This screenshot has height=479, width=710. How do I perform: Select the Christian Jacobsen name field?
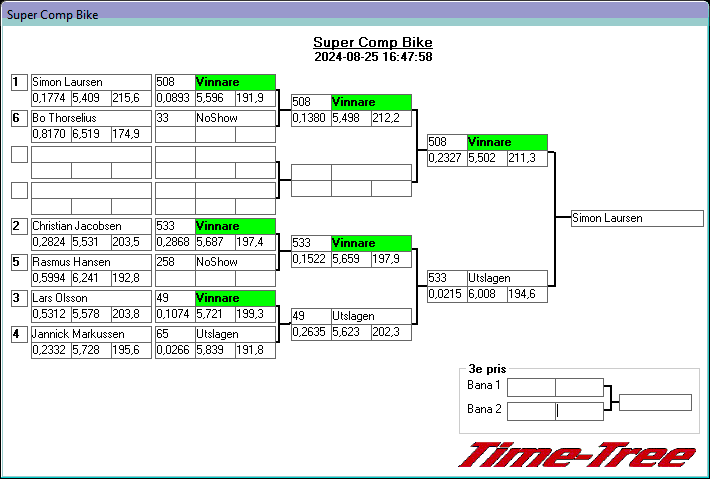91,226
